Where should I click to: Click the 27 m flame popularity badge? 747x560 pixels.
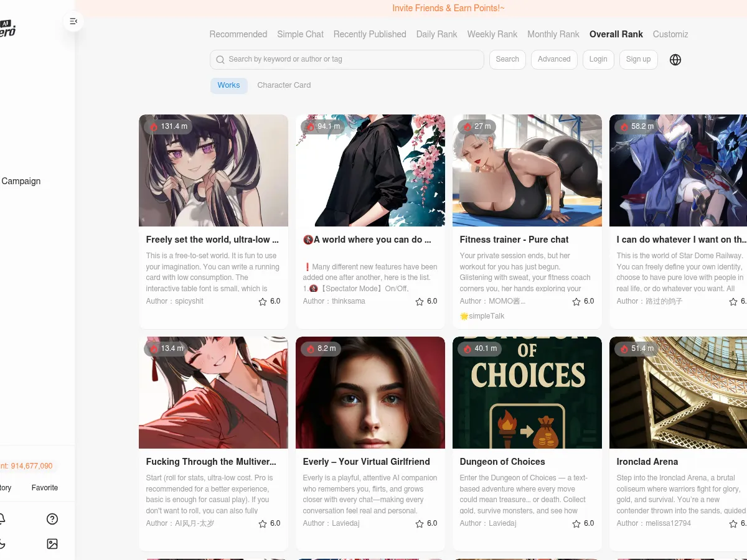[x=477, y=126]
